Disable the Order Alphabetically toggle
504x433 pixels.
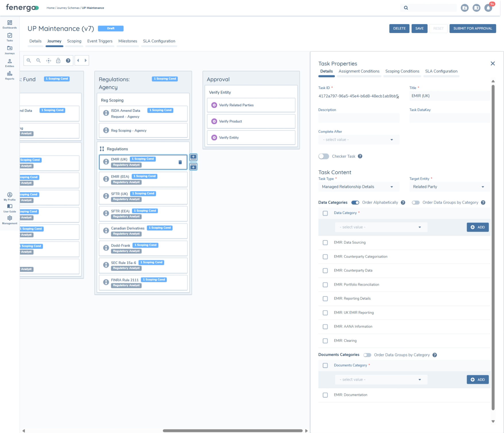pyautogui.click(x=355, y=202)
